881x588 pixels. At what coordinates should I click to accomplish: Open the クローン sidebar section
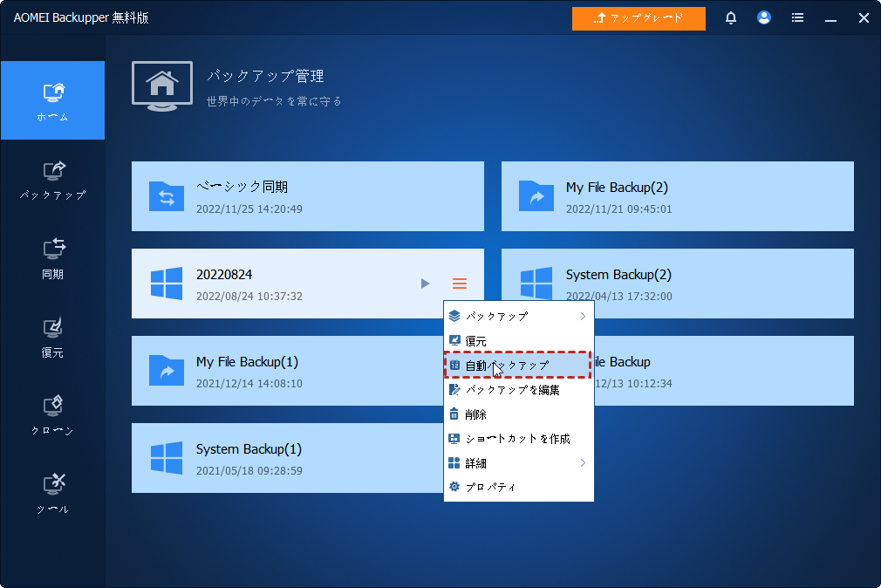click(x=53, y=416)
